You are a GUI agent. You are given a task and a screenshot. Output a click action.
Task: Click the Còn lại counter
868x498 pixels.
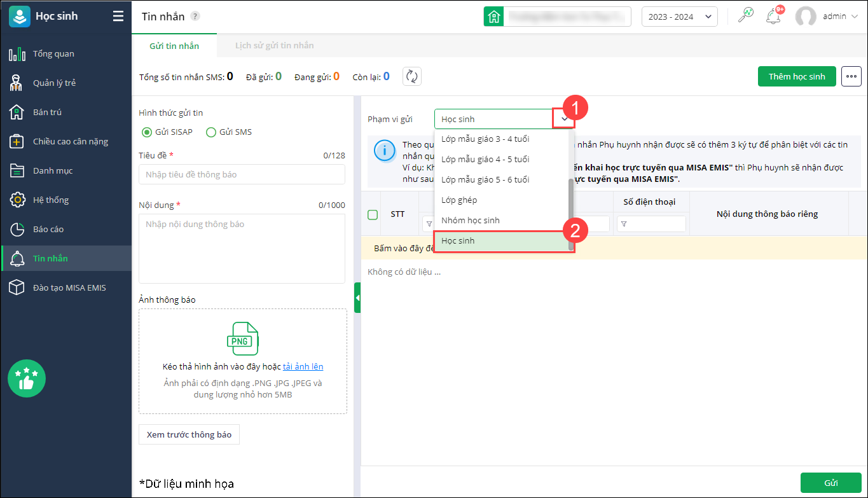tap(371, 77)
